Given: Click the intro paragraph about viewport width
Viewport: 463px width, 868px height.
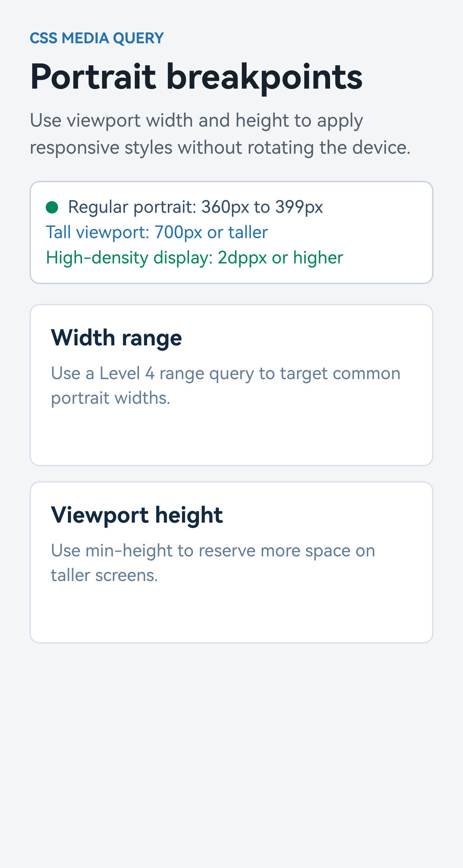Looking at the screenshot, I should (220, 134).
